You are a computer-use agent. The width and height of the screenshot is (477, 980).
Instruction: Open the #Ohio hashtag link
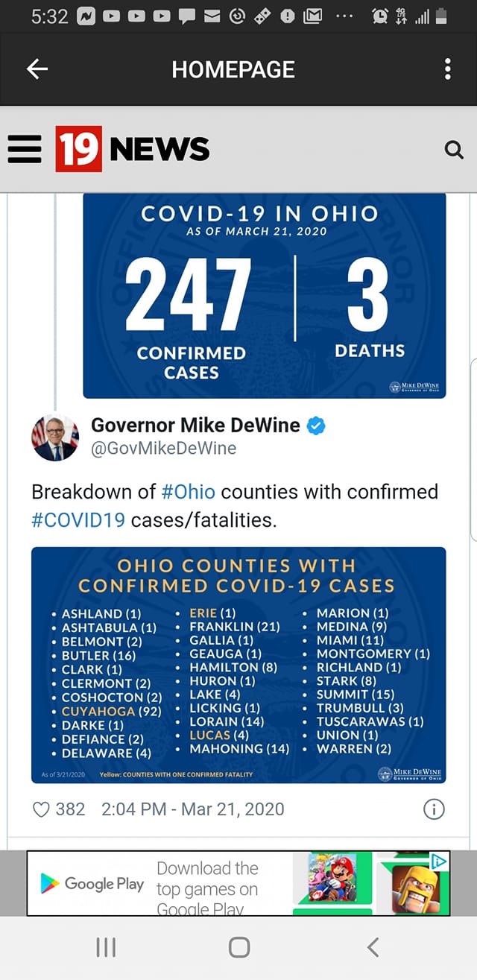pyautogui.click(x=188, y=492)
